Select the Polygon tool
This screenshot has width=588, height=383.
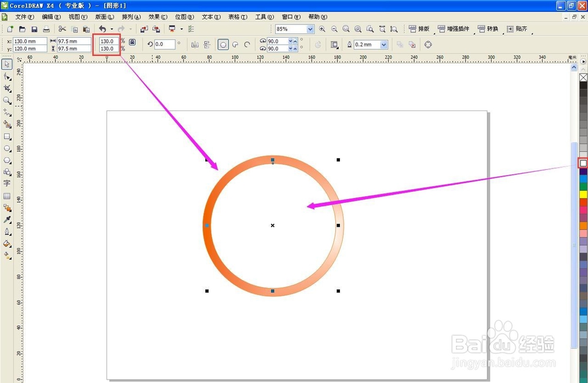point(7,160)
